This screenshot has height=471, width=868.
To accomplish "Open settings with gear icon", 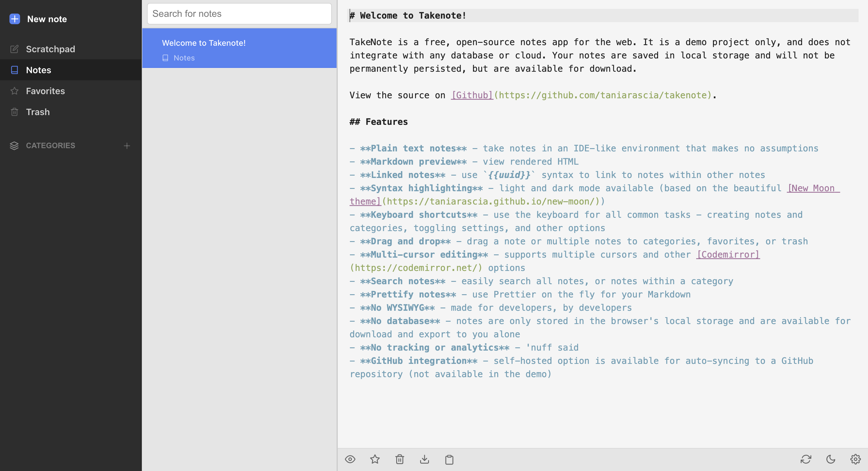I will (855, 459).
